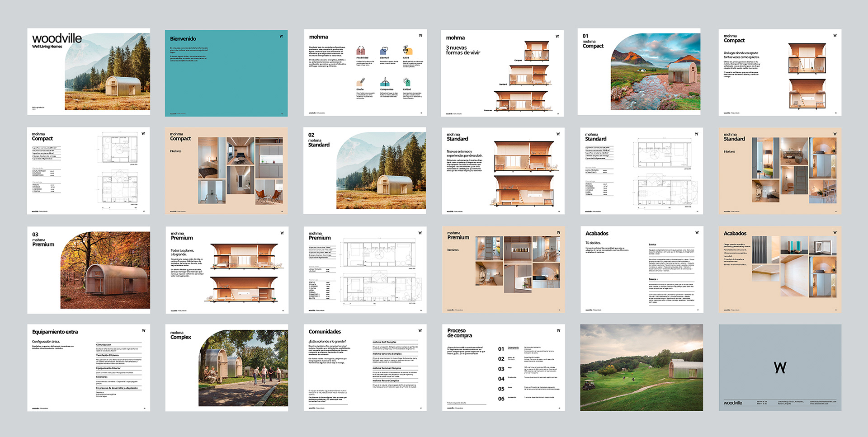Click the '3 nuevas formas de vivir' heading

click(x=463, y=50)
